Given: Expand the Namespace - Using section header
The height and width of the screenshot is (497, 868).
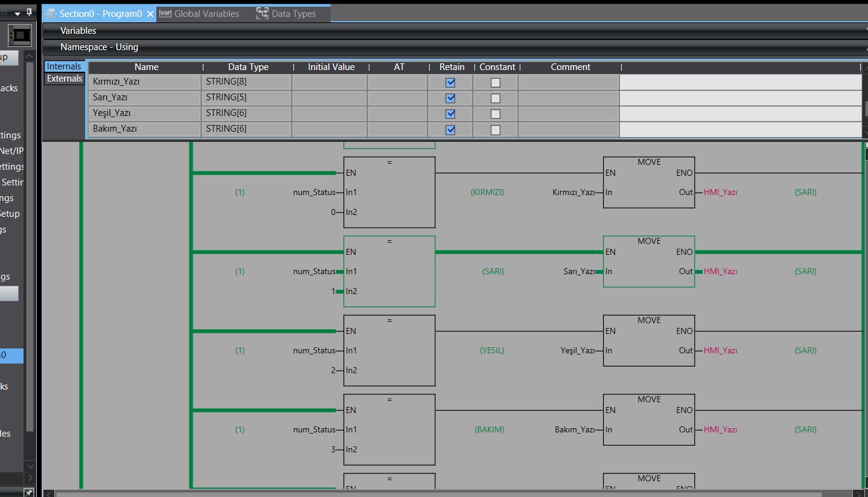Looking at the screenshot, I should pos(455,47).
